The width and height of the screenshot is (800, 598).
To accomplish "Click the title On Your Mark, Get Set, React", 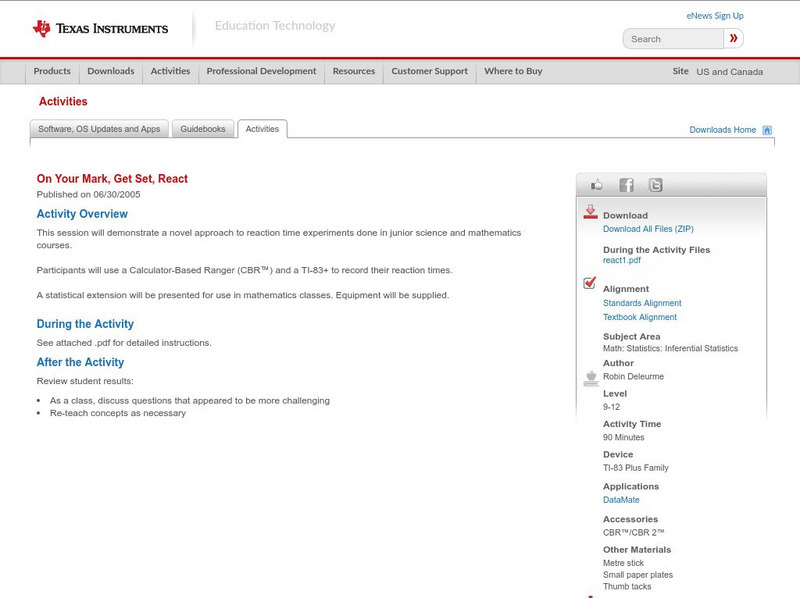I will (112, 179).
